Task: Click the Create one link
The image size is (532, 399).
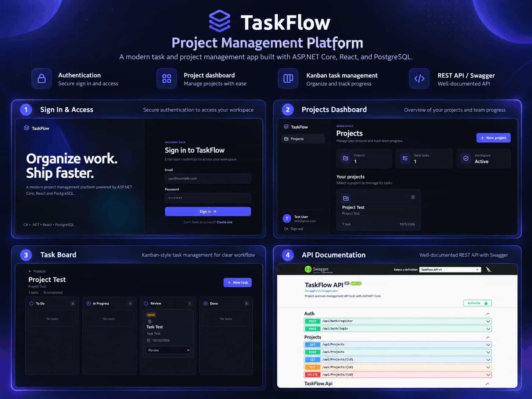Action: pyautogui.click(x=224, y=222)
